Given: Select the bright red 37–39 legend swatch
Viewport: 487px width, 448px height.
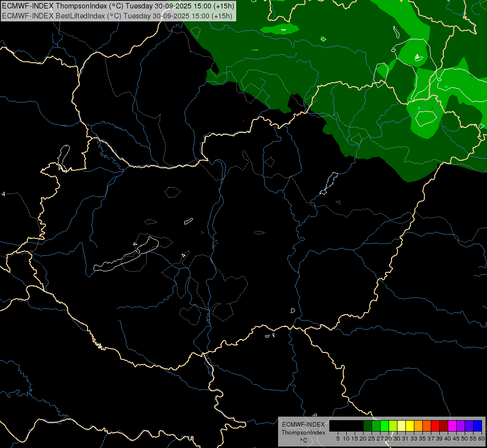Looking at the screenshot, I should pos(435,426).
